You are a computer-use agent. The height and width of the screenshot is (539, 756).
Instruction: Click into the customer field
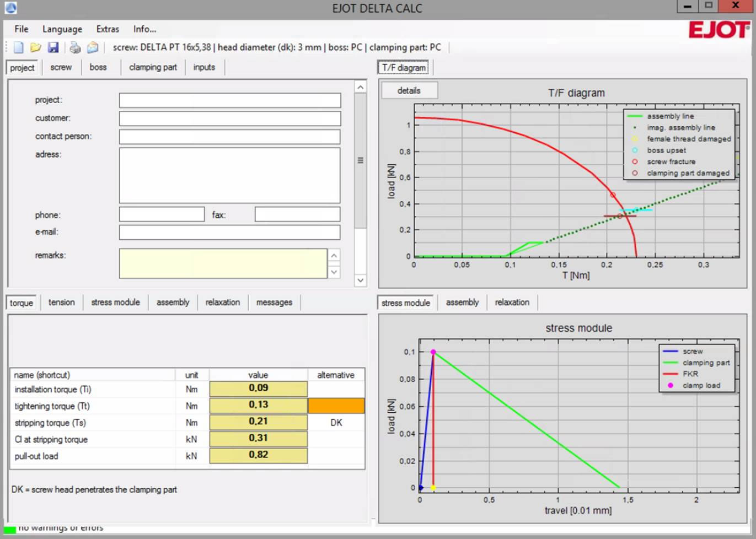[x=230, y=118]
